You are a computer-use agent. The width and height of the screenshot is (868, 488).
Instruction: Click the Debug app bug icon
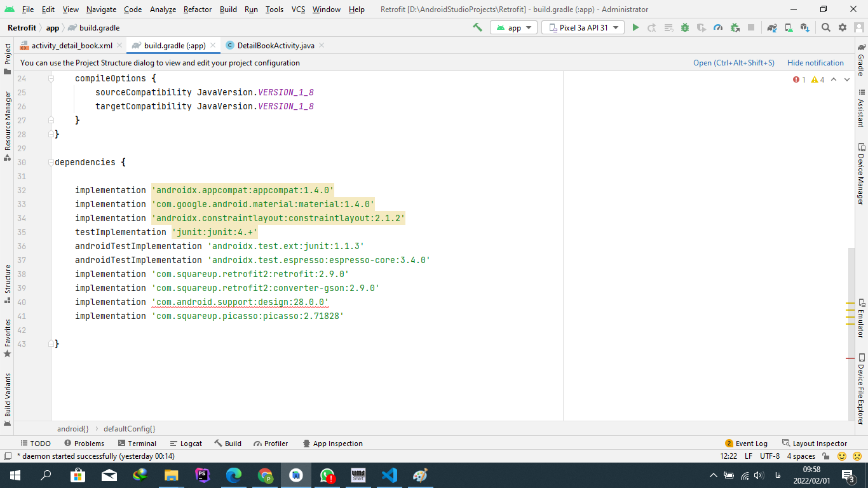(x=685, y=27)
